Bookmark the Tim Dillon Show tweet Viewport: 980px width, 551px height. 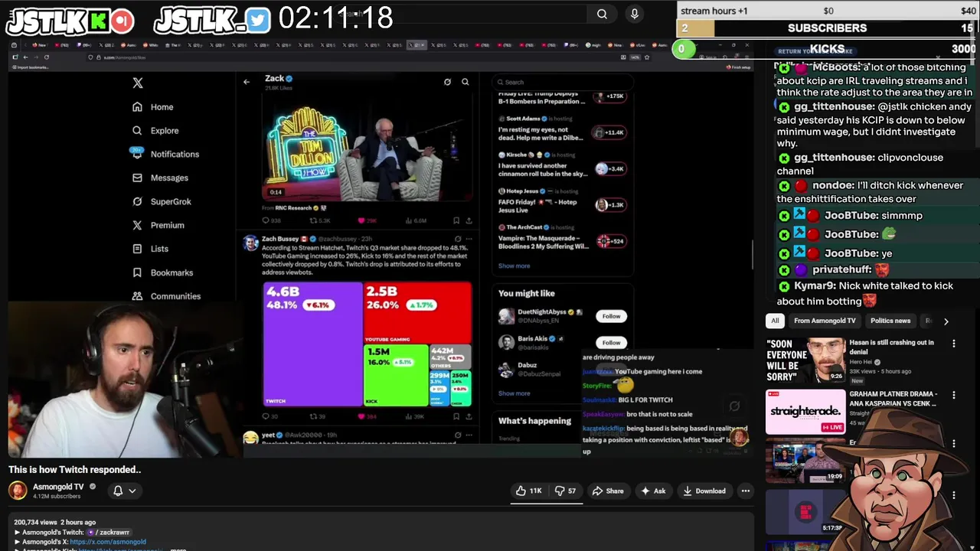[x=456, y=220]
